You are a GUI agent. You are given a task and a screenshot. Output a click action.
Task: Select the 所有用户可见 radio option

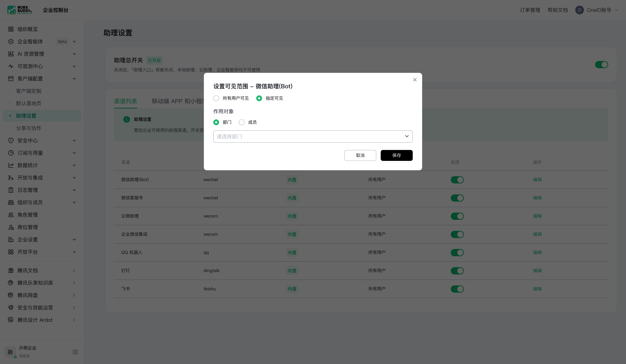(x=216, y=98)
